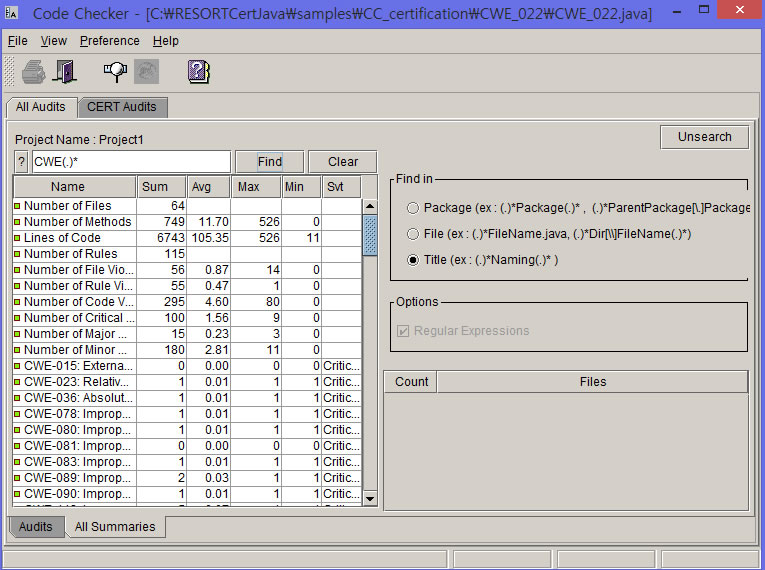The width and height of the screenshot is (765, 570).
Task: Open the View menu
Action: pos(54,41)
